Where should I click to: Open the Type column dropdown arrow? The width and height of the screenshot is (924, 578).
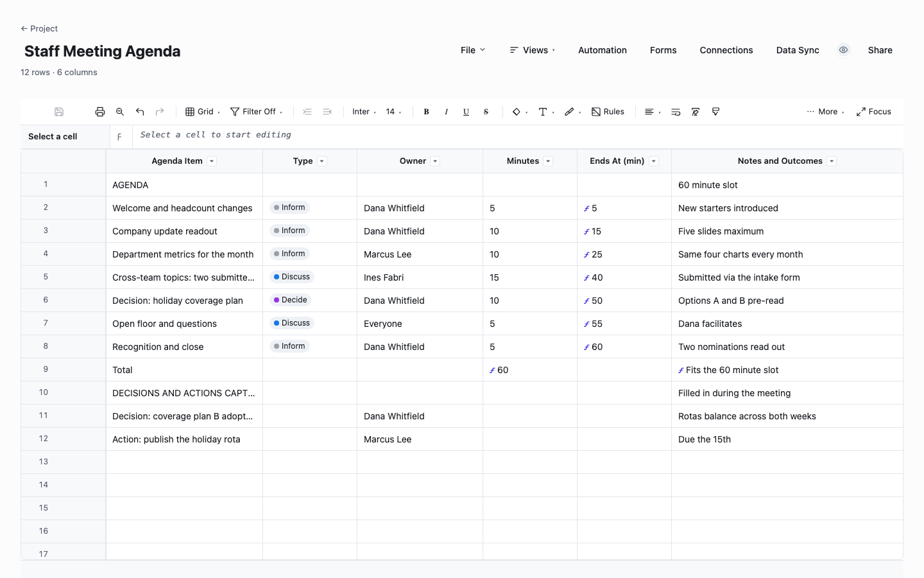tap(322, 161)
